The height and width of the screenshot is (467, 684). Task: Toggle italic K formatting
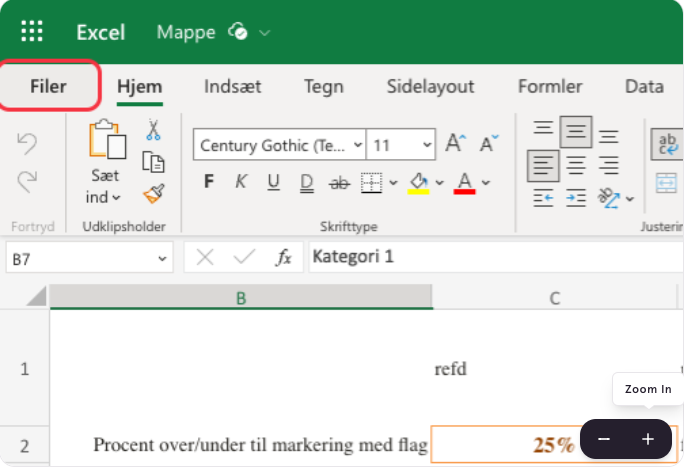point(240,181)
